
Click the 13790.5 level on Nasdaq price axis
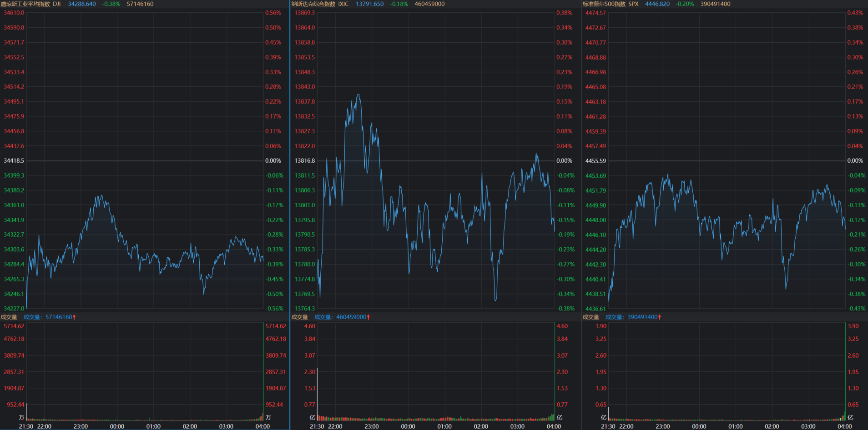click(x=305, y=235)
